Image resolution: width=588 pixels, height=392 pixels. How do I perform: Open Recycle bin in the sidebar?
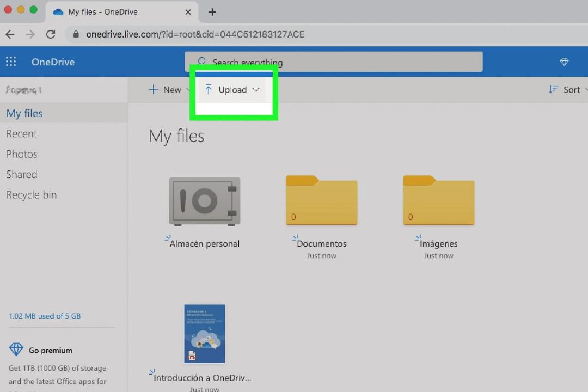point(32,195)
